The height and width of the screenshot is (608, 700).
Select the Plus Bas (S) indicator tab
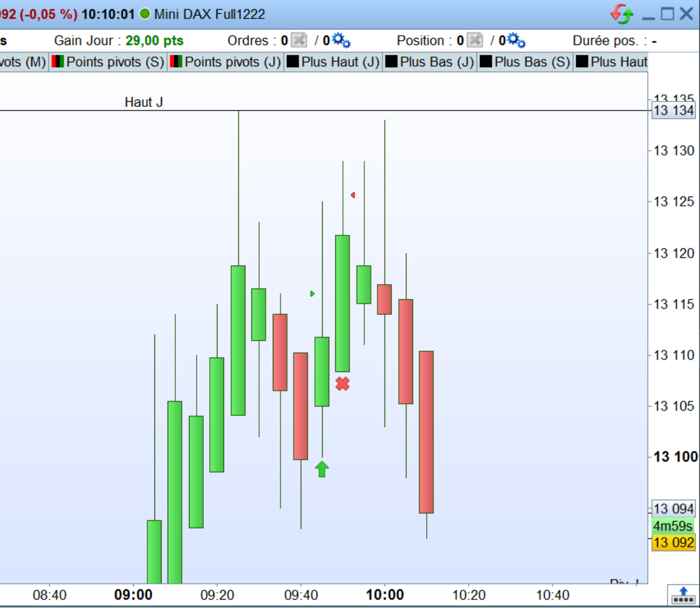[525, 62]
